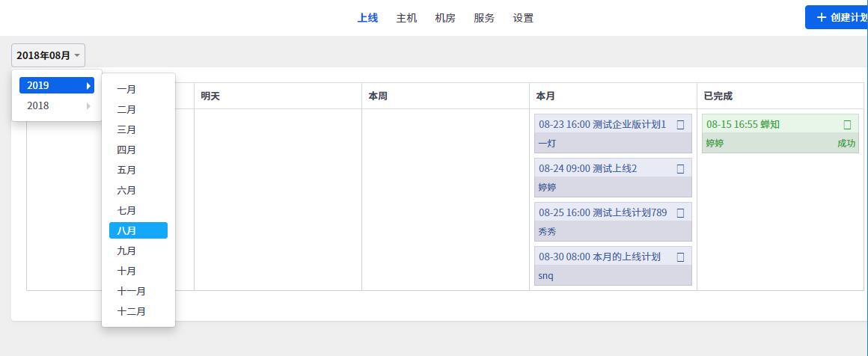Image resolution: width=868 pixels, height=356 pixels.
Task: Open the 2018年08月 date dropdown
Action: 48,55
